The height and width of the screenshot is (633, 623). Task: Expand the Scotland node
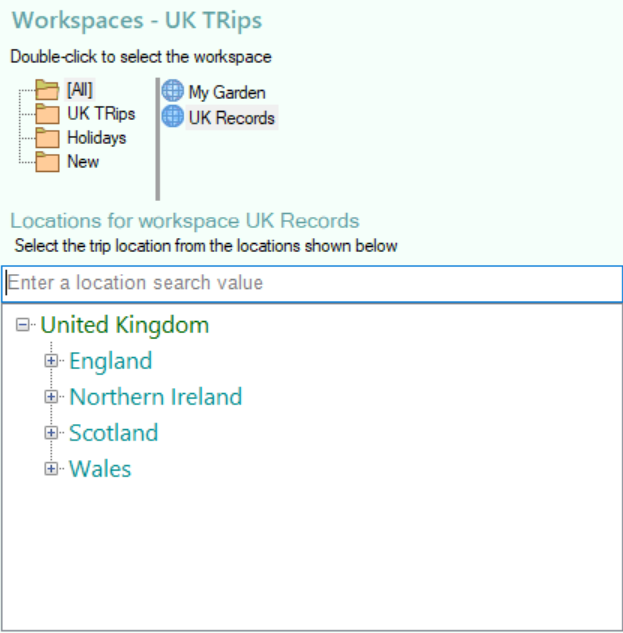(x=51, y=433)
